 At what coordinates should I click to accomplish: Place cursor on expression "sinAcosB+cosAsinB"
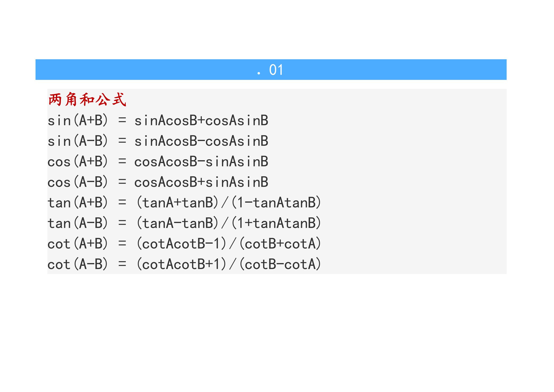[201, 120]
